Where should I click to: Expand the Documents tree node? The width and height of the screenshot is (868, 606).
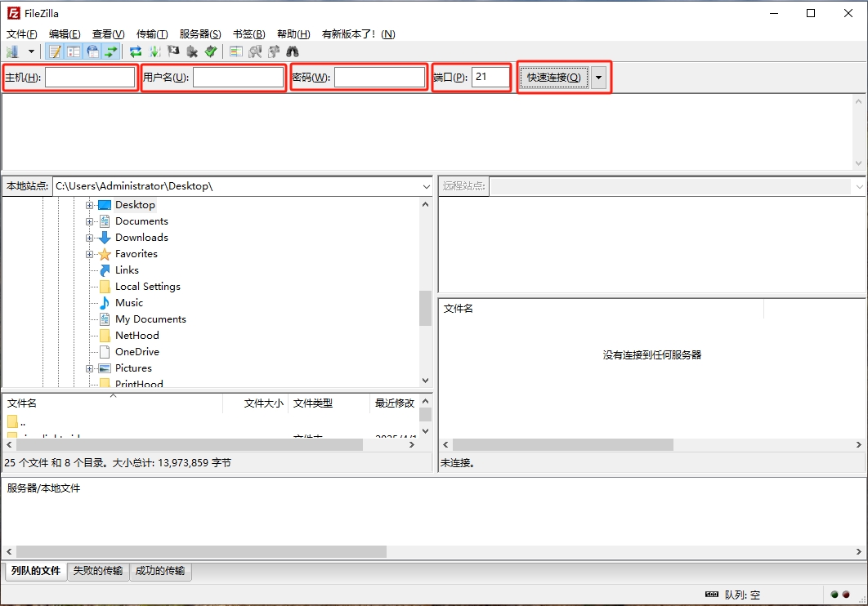click(89, 221)
